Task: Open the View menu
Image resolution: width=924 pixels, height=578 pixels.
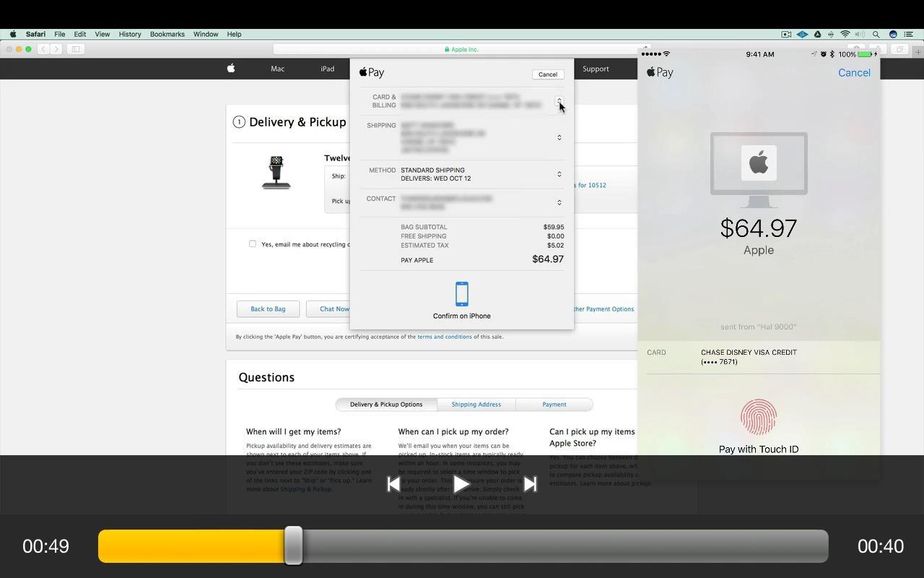Action: coord(103,34)
